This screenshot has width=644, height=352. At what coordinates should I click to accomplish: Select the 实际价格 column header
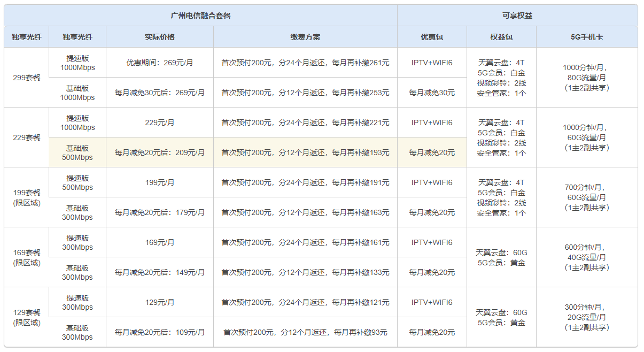click(160, 37)
